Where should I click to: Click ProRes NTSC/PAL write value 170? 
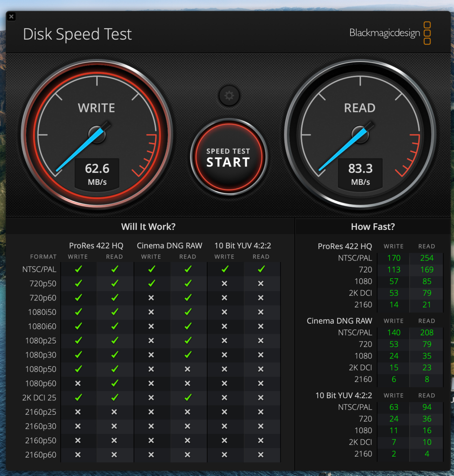pyautogui.click(x=394, y=258)
